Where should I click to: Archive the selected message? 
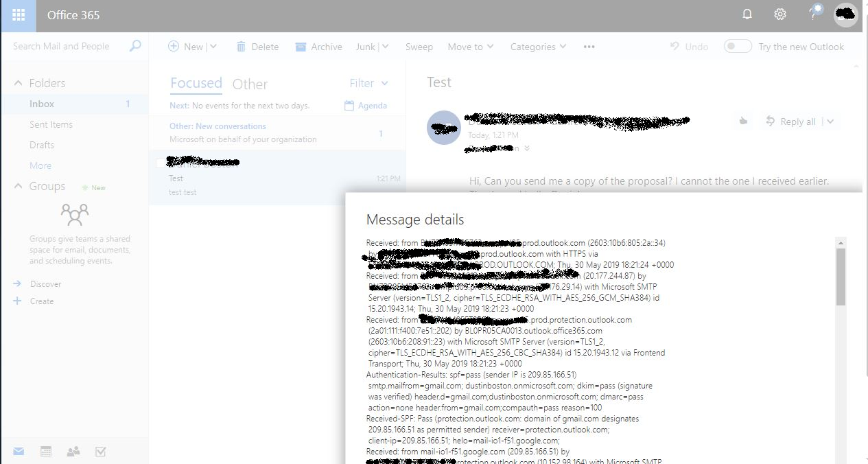[x=318, y=47]
